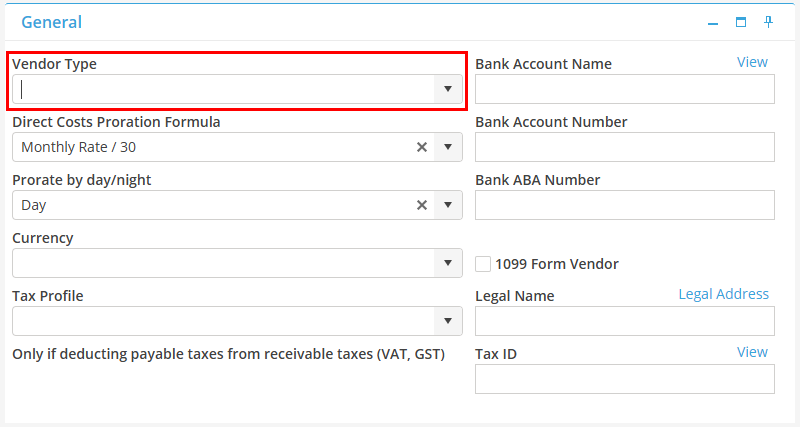
Task: Open the Legal Address link
Action: [723, 294]
